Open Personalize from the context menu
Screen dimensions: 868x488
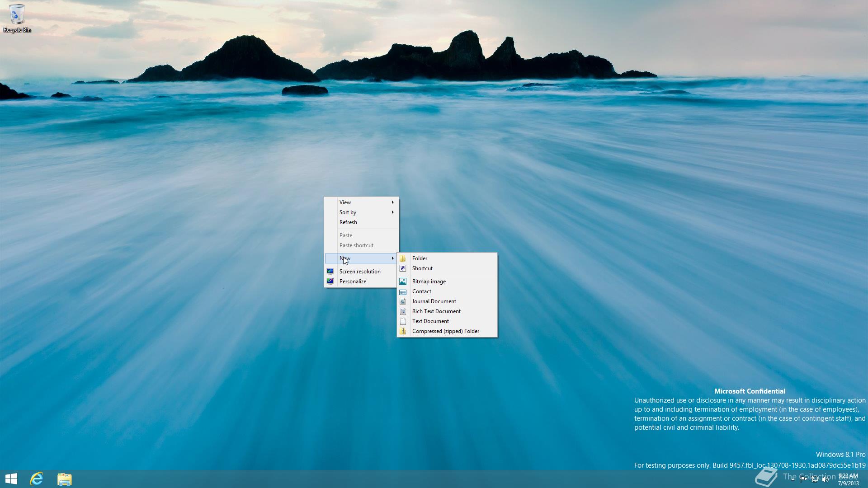[362, 281]
